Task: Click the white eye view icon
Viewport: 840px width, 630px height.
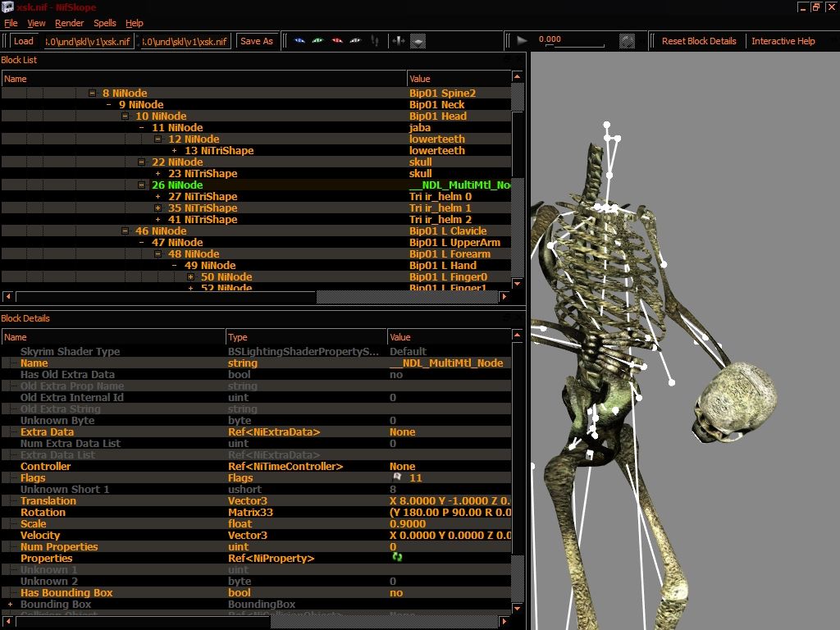Action: pos(355,41)
